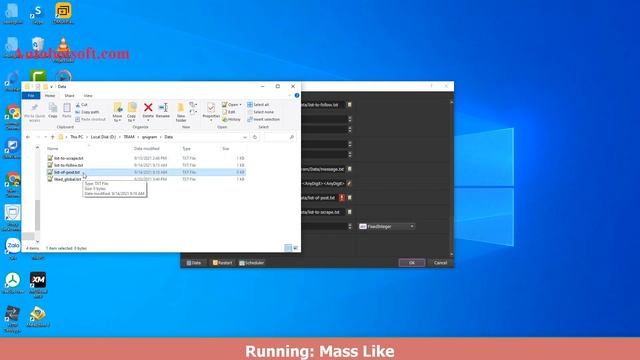Click Select none in the ribbon

[260, 112]
